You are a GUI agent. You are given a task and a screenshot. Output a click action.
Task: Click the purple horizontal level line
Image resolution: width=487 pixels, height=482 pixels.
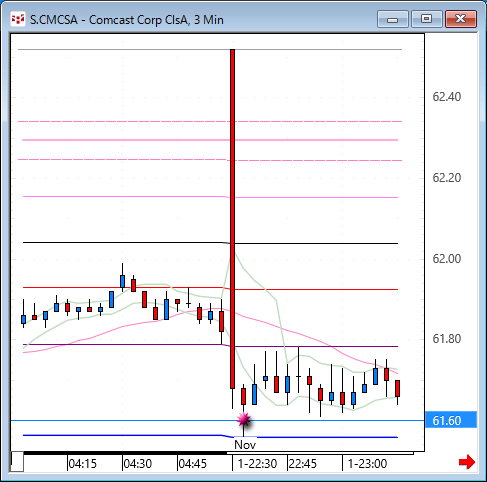[210, 346]
